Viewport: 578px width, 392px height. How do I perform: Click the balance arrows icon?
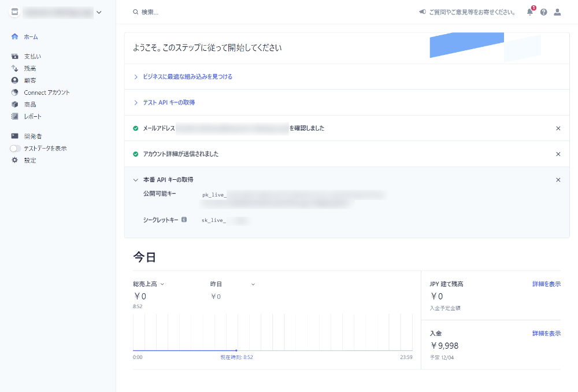pos(15,68)
